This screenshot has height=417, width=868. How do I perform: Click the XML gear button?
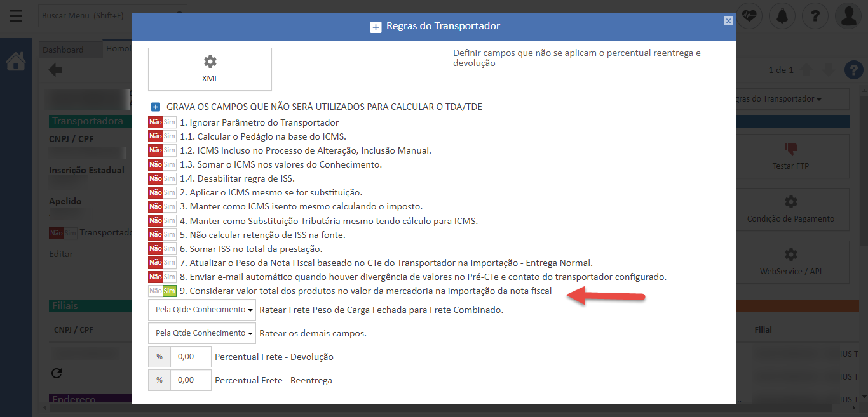tap(210, 69)
